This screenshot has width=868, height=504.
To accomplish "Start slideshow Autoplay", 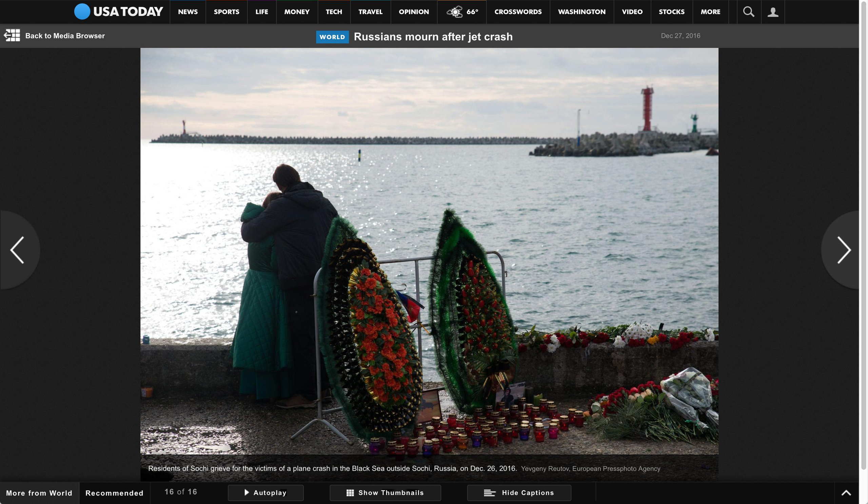I will pyautogui.click(x=265, y=492).
